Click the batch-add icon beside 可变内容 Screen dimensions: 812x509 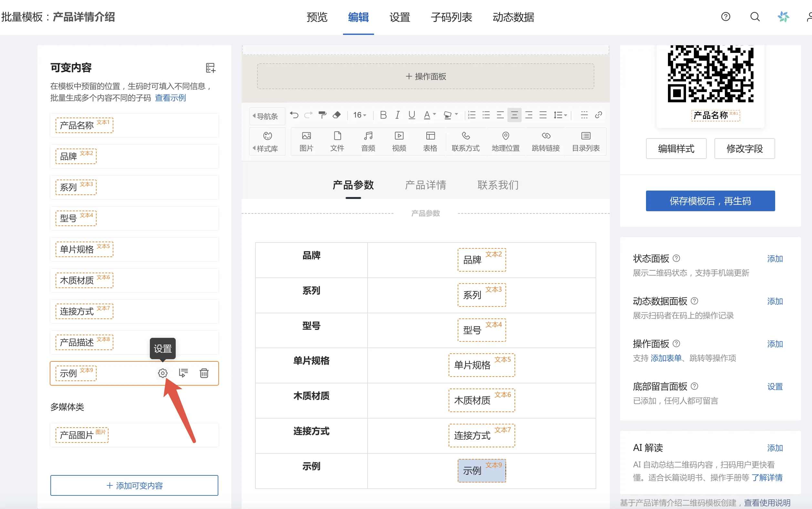(210, 68)
